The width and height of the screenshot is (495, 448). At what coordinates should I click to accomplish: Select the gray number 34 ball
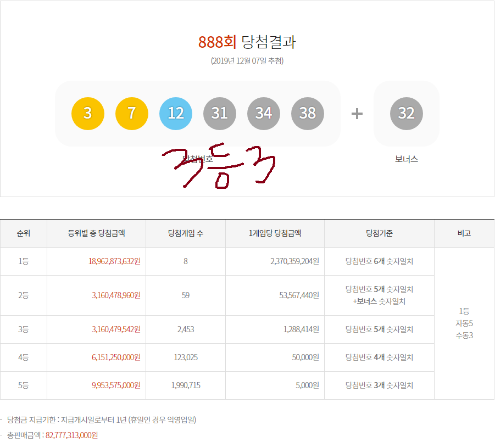pos(264,114)
